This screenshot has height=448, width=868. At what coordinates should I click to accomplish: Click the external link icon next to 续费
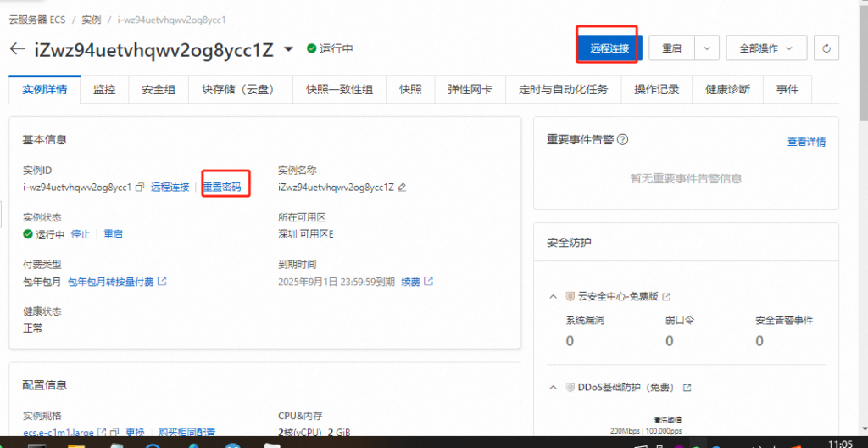(429, 281)
